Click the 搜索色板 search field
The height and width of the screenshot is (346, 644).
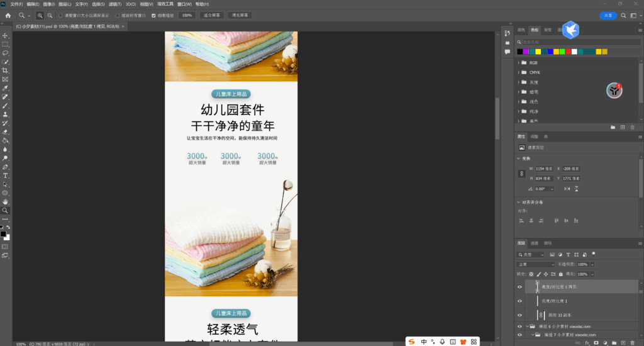(x=581, y=42)
